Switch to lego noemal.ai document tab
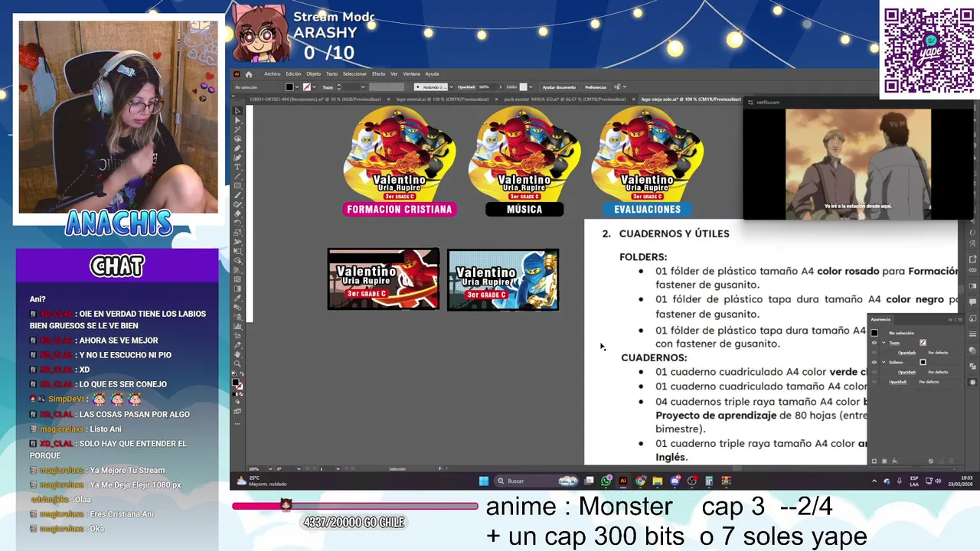980x551 pixels. pos(442,99)
